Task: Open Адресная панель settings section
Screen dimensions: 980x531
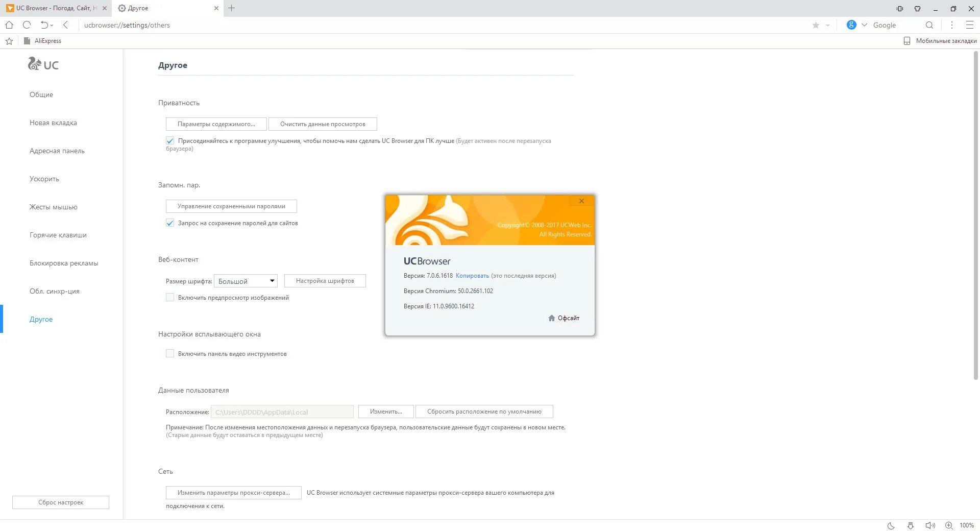Action: 57,151
